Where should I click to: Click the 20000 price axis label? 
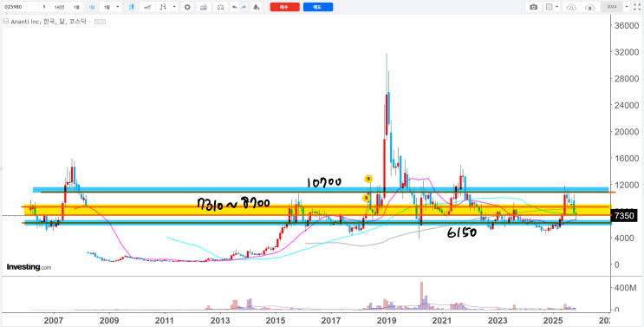(627, 132)
